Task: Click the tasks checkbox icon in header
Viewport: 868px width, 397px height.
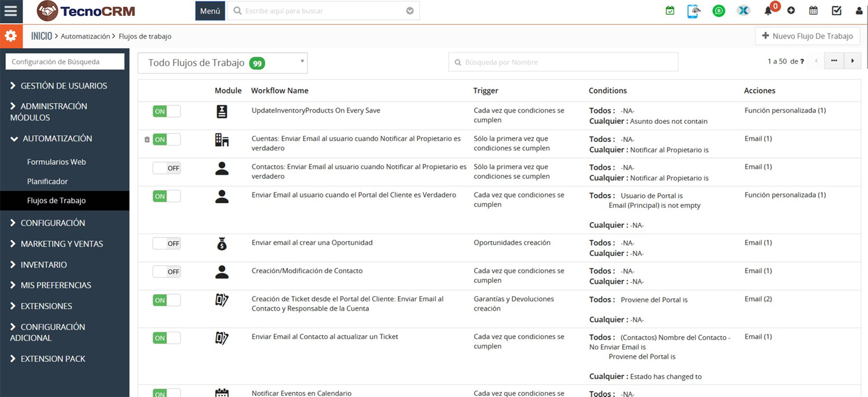Action: [836, 11]
